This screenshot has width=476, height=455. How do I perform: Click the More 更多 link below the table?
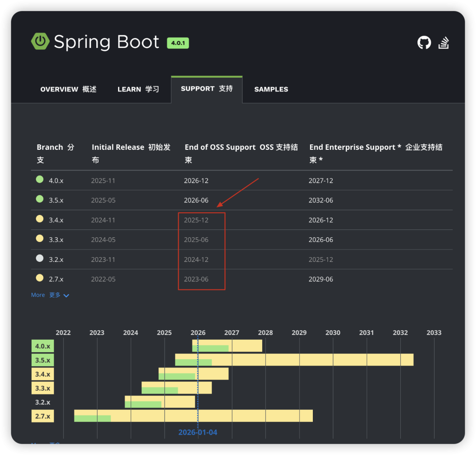38,294
